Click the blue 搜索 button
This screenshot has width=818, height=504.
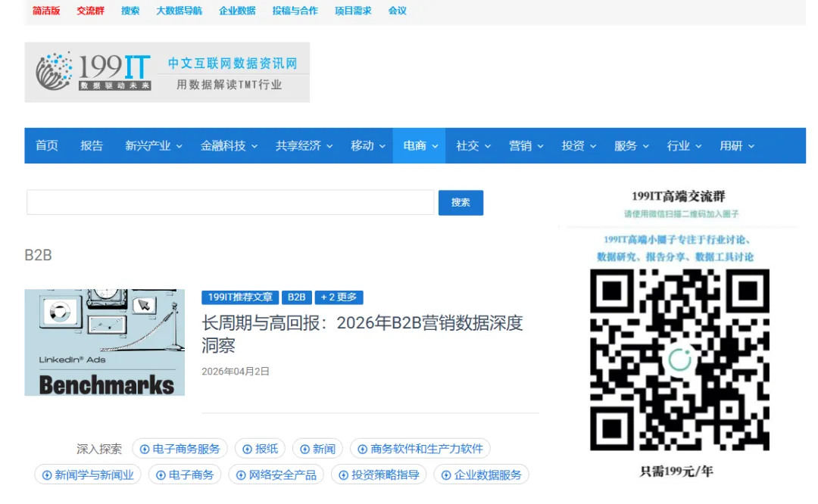[461, 203]
